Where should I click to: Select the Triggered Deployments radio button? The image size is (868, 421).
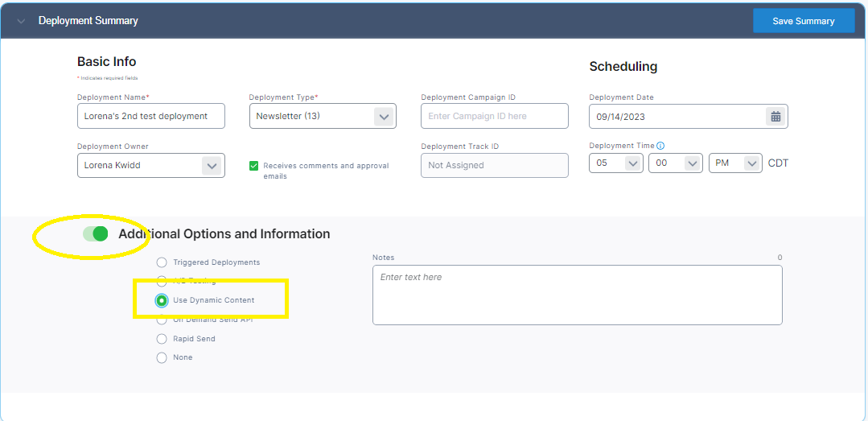[162, 262]
